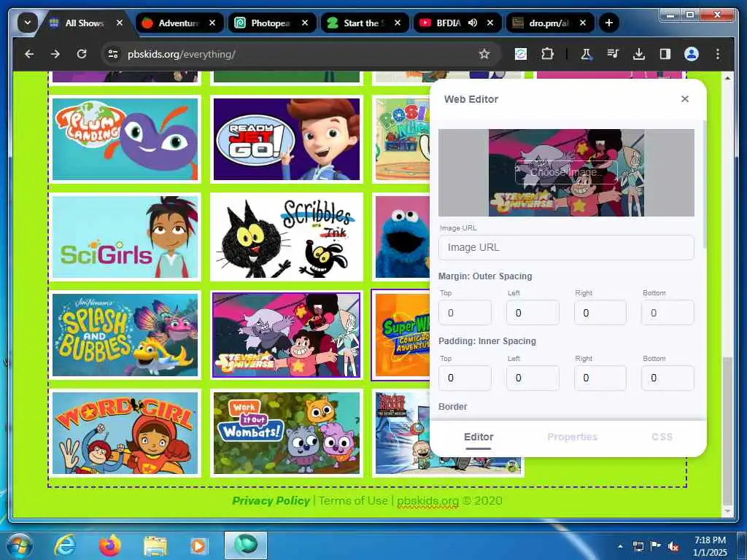The width and height of the screenshot is (747, 560).
Task: Open the Work It Out Wombats tile
Action: tap(286, 433)
